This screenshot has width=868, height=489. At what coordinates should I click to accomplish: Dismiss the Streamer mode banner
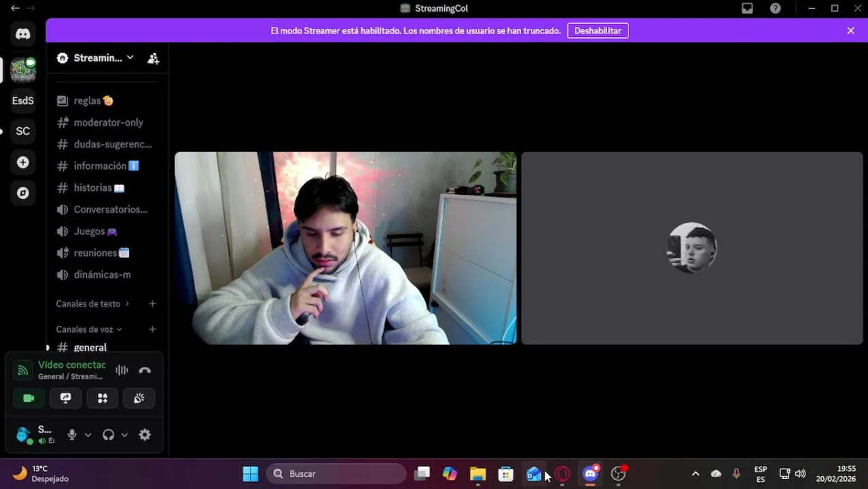pyautogui.click(x=850, y=31)
